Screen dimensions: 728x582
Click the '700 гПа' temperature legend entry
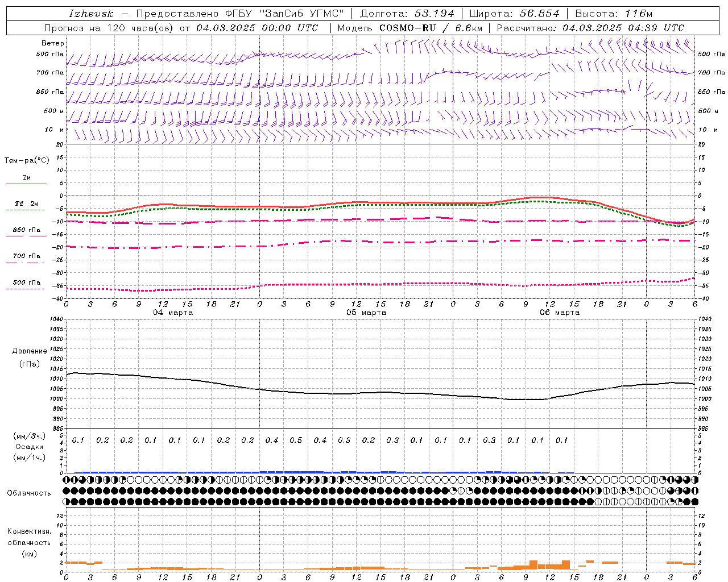click(26, 256)
